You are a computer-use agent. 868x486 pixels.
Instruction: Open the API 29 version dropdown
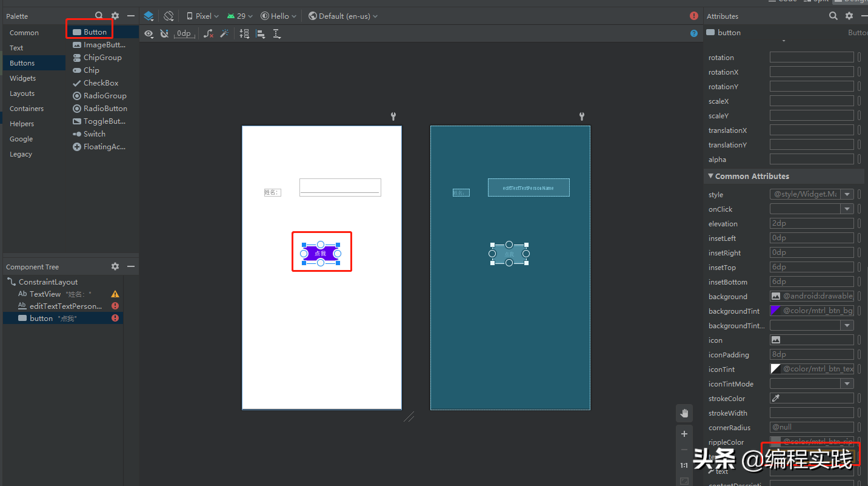pos(241,16)
